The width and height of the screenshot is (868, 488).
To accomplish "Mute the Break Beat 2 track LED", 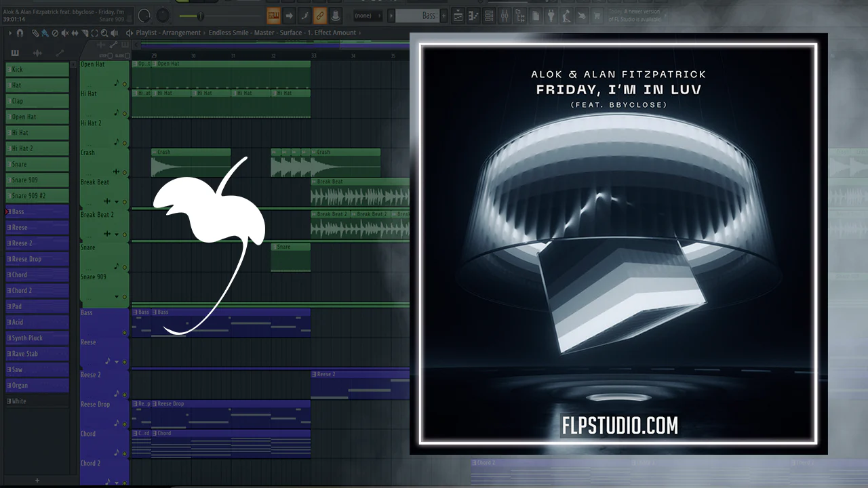I will coord(124,235).
